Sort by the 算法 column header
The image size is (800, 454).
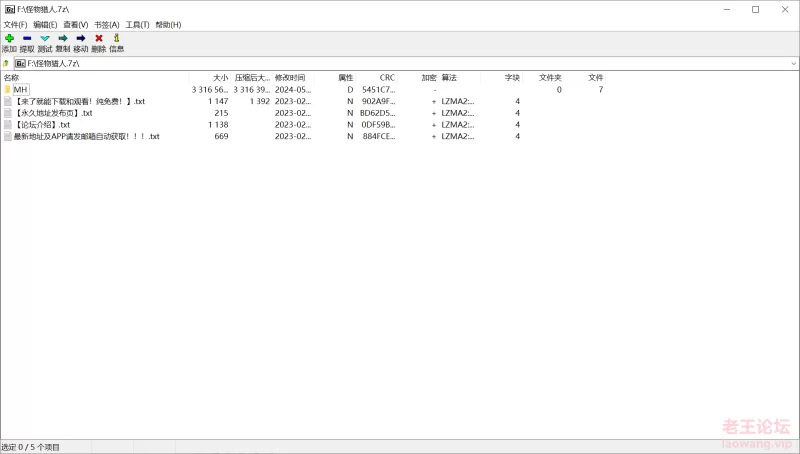(x=460, y=78)
